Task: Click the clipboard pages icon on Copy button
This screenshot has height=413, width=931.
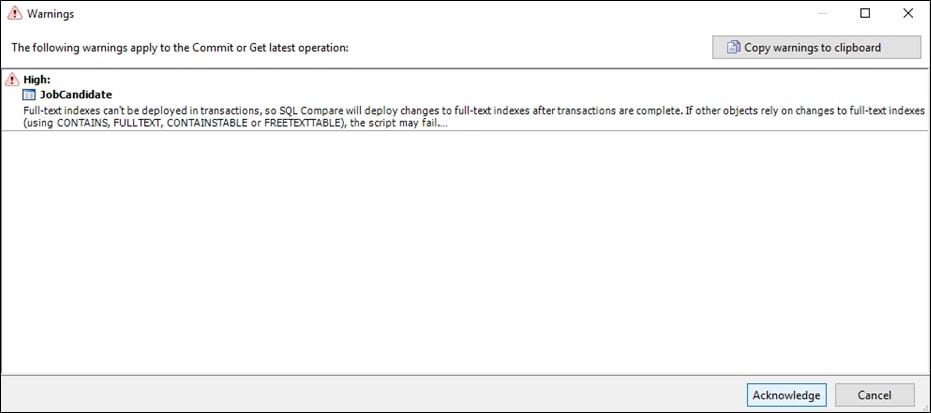Action: [x=734, y=47]
